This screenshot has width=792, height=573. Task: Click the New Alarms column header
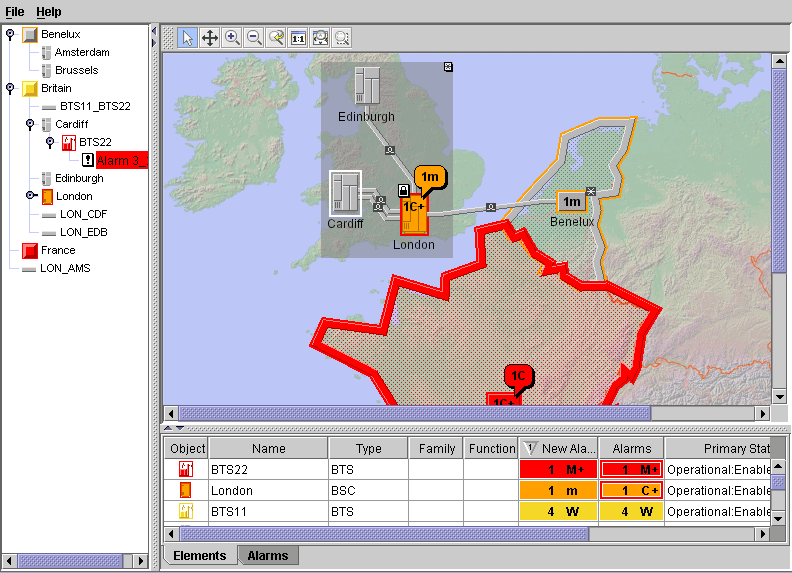click(x=559, y=449)
